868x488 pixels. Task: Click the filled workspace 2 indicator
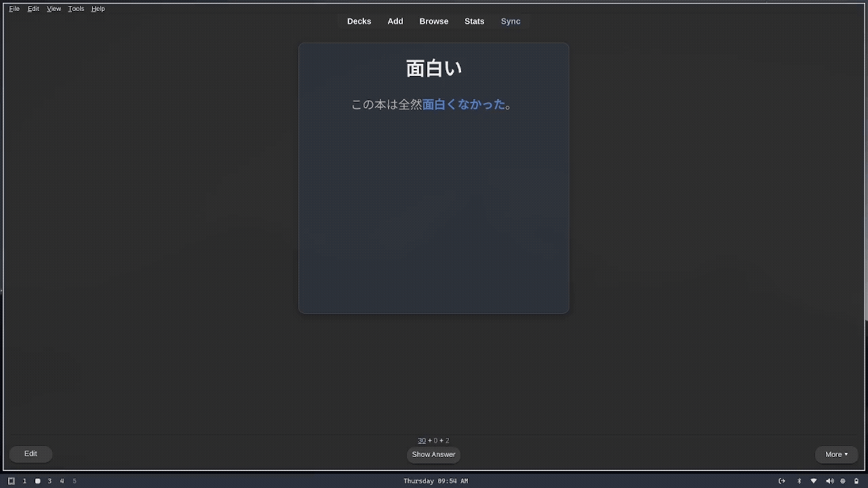[37, 481]
